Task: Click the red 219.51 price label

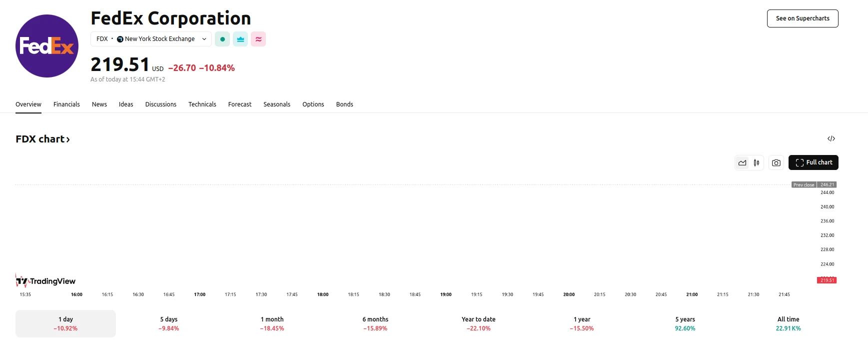Action: 827,280
